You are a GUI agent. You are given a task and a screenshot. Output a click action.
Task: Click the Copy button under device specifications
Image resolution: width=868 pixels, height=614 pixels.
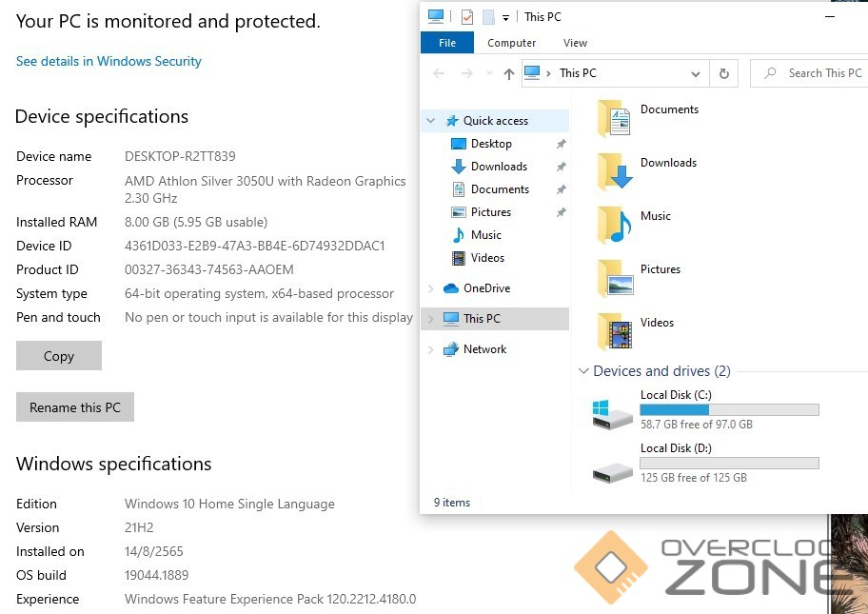point(59,356)
